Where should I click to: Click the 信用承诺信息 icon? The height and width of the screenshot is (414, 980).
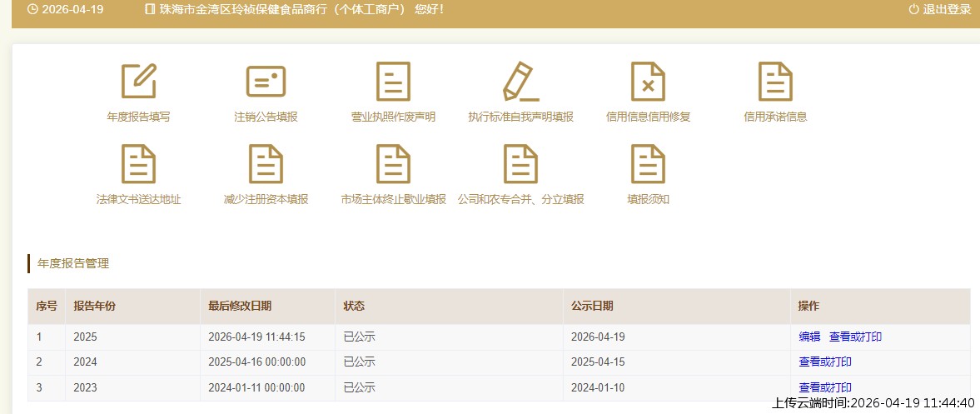coord(775,82)
